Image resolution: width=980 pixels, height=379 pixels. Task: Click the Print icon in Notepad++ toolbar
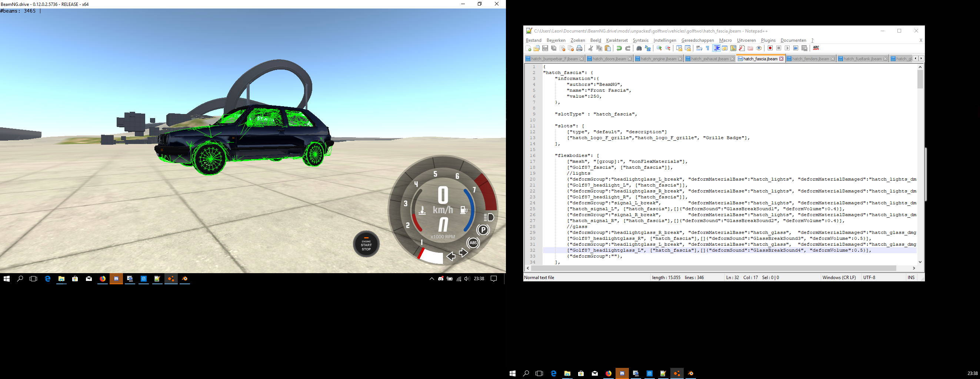(579, 48)
